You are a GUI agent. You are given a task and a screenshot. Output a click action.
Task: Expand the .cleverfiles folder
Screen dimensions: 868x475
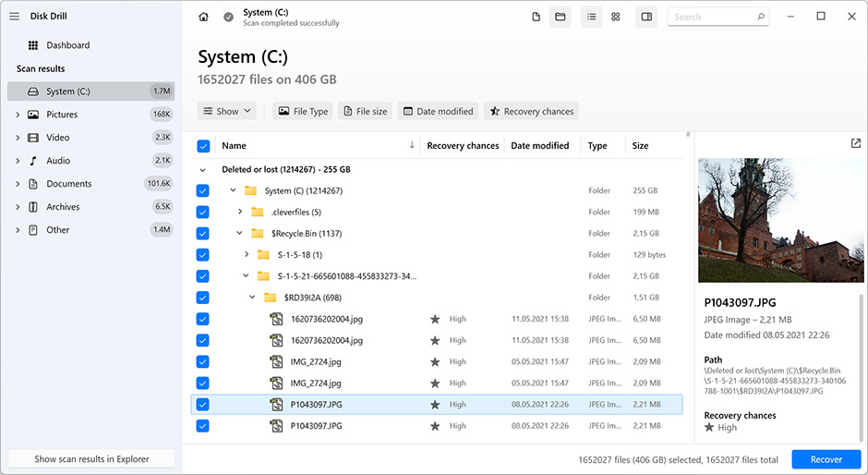point(240,212)
